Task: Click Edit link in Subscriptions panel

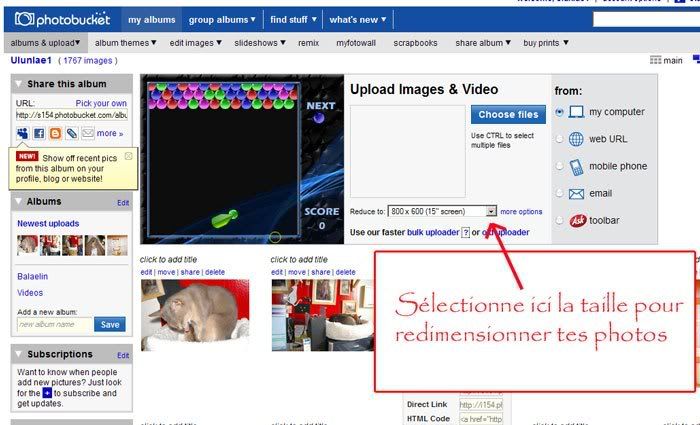Action: click(x=123, y=355)
